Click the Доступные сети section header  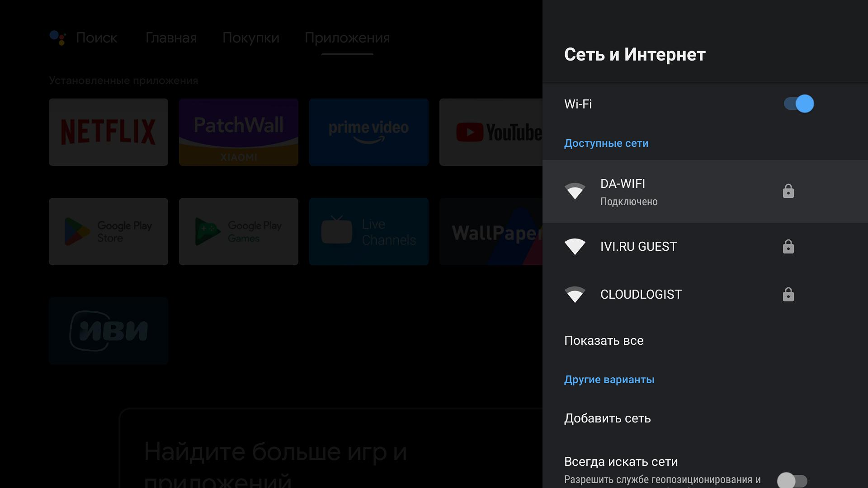(606, 143)
